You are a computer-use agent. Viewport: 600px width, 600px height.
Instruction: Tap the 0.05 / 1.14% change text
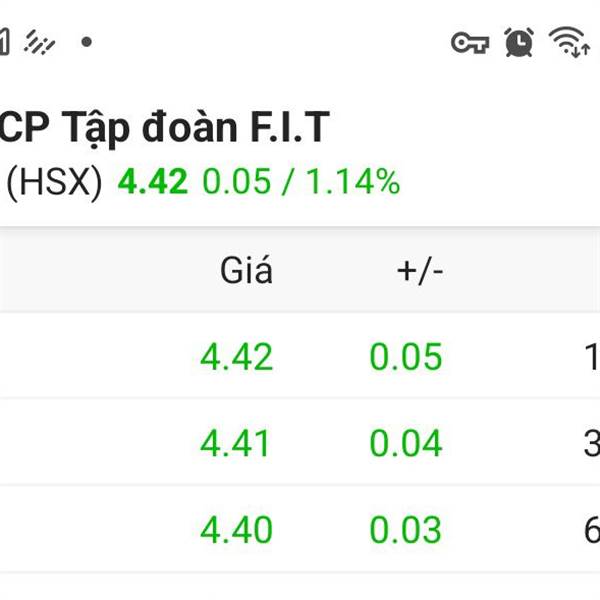[x=301, y=181]
